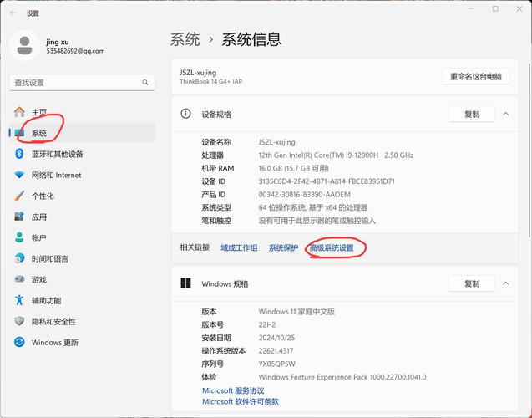The image size is (532, 418).
Task: Collapse the Windows 规格 section chevron
Action: point(506,283)
